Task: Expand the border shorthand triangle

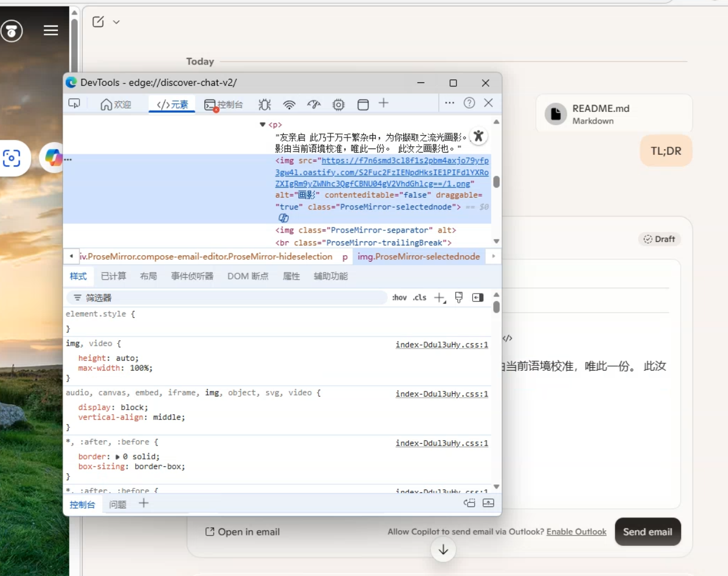Action: tap(118, 457)
